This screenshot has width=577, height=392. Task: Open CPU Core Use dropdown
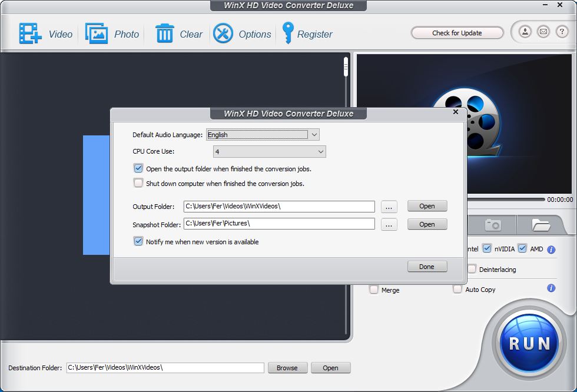point(270,151)
